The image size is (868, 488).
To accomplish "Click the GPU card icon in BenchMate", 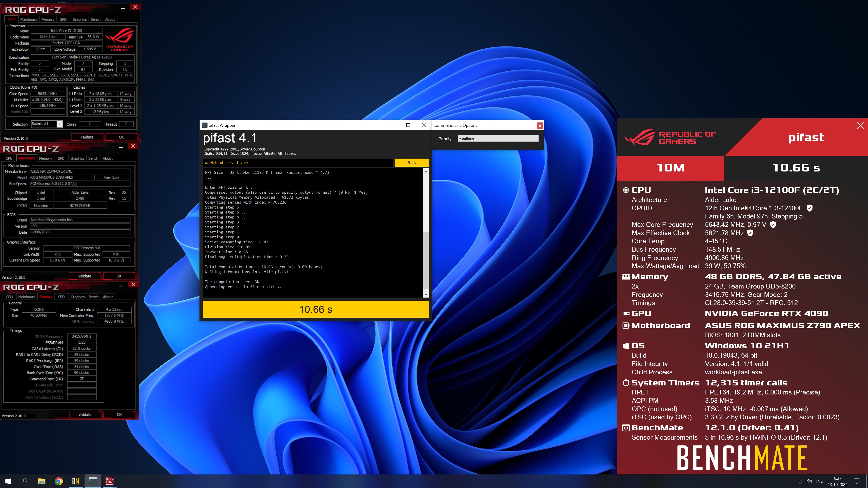I will click(x=626, y=314).
